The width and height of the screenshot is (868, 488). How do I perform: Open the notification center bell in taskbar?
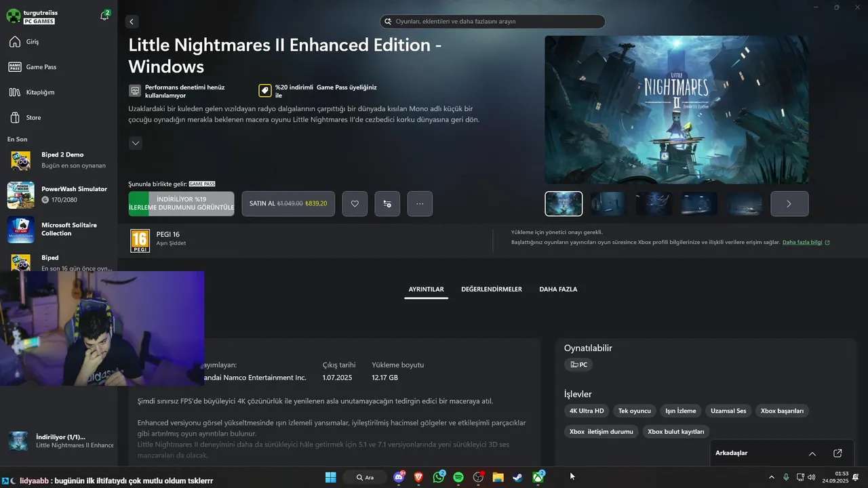tap(856, 477)
